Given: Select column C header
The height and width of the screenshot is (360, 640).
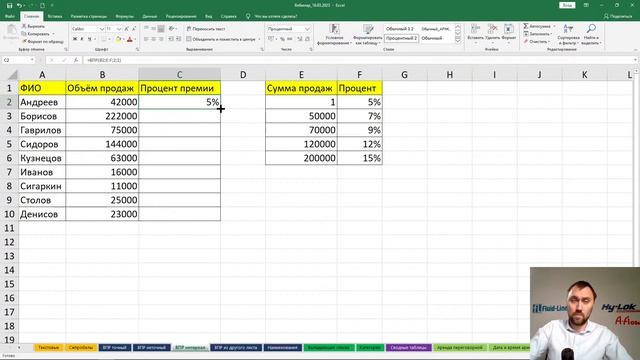Looking at the screenshot, I should (180, 75).
